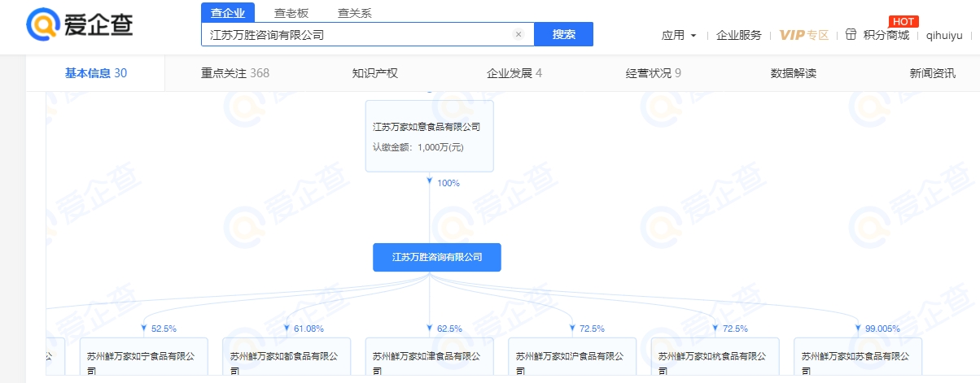This screenshot has width=980, height=383.
Task: Click the 江苏万家如意食品有限公司 shareholder node
Action: pos(429,136)
